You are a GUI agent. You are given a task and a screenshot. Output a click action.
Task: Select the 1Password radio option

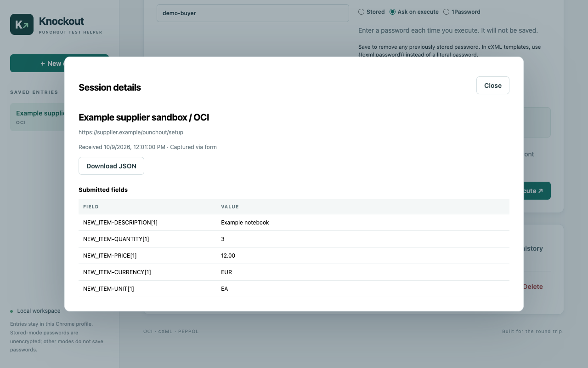tap(446, 12)
